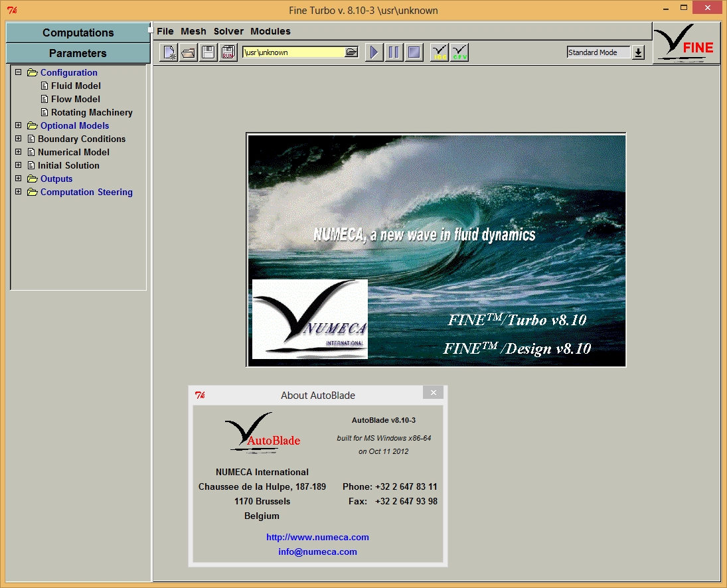This screenshot has width=727, height=588.
Task: Expand the Optional Models tree node
Action: 19,125
